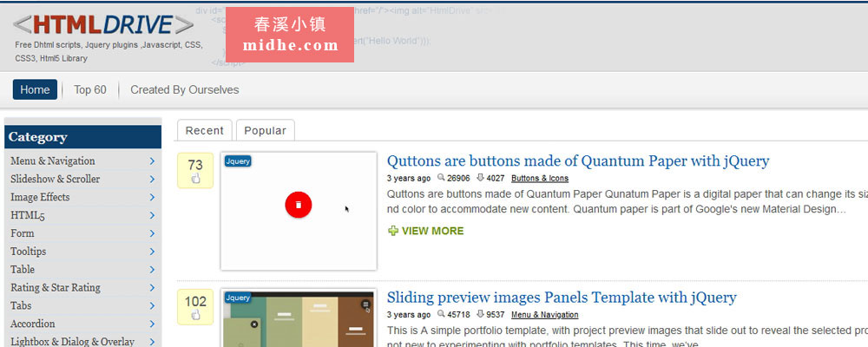Screen dimensions: 868x347
Task: Select Form category
Action: pyautogui.click(x=23, y=233)
